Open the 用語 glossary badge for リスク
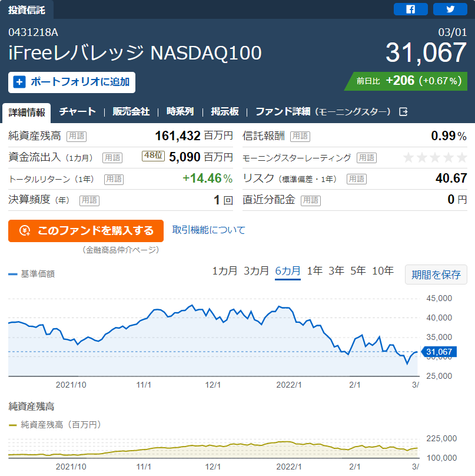This screenshot has width=475, height=476. 357,179
